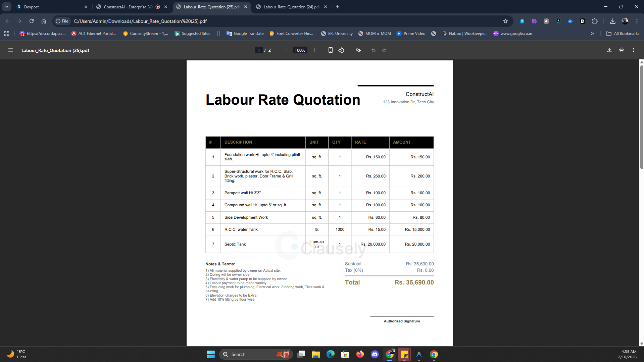The image size is (644, 362).
Task: Open Microsoft Edge from taskbar
Action: click(x=331, y=354)
